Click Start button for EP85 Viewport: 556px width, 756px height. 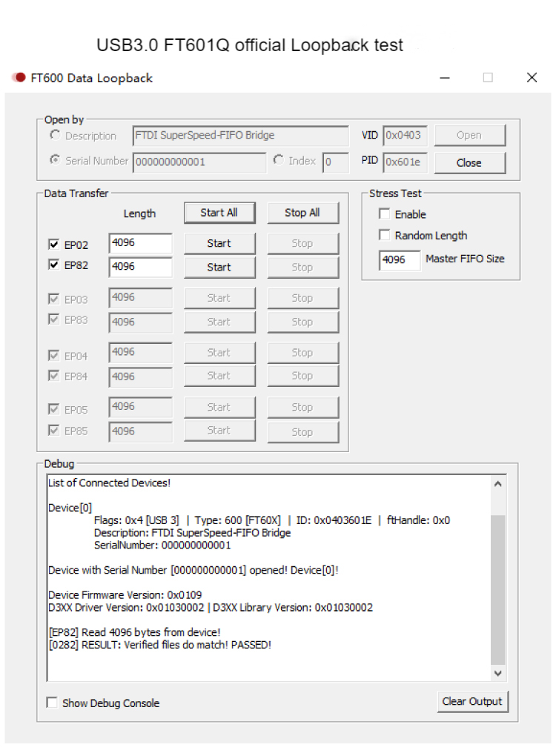(x=219, y=431)
